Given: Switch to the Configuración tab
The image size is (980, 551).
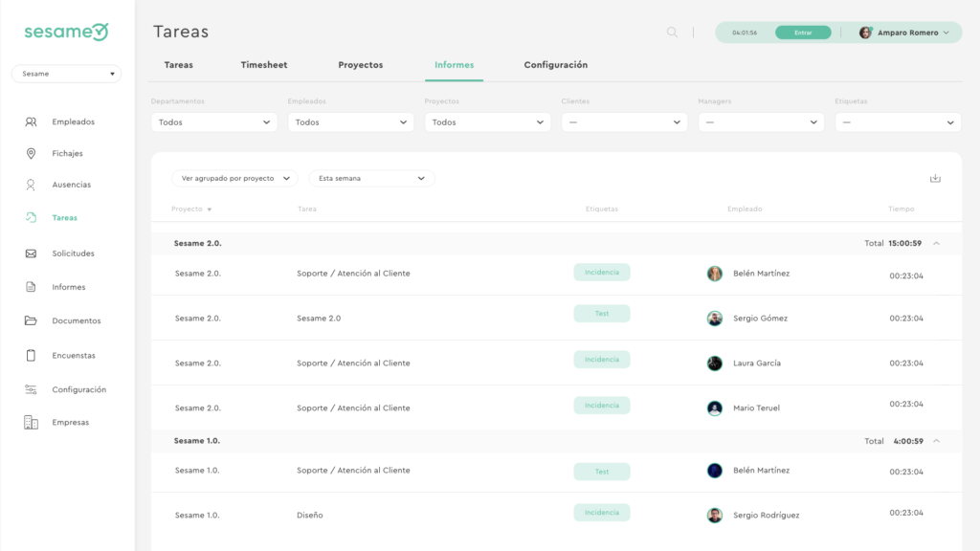Looking at the screenshot, I should coord(556,65).
